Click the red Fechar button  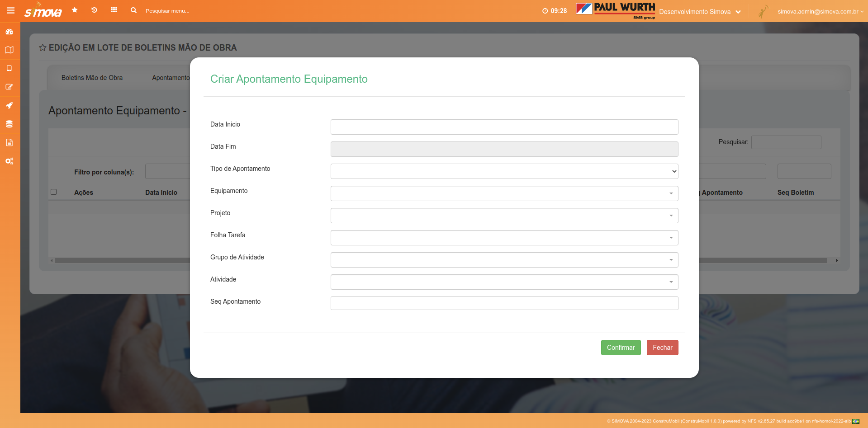click(x=662, y=348)
